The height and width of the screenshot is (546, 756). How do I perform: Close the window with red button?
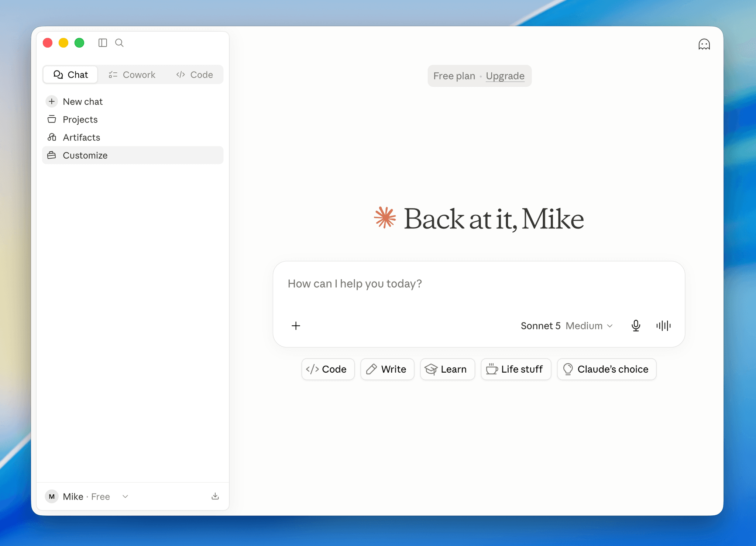click(x=48, y=43)
